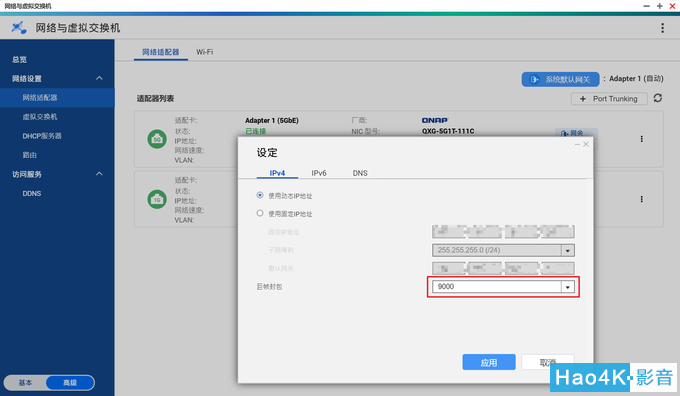Click the green 1G adapter icon

(157, 199)
